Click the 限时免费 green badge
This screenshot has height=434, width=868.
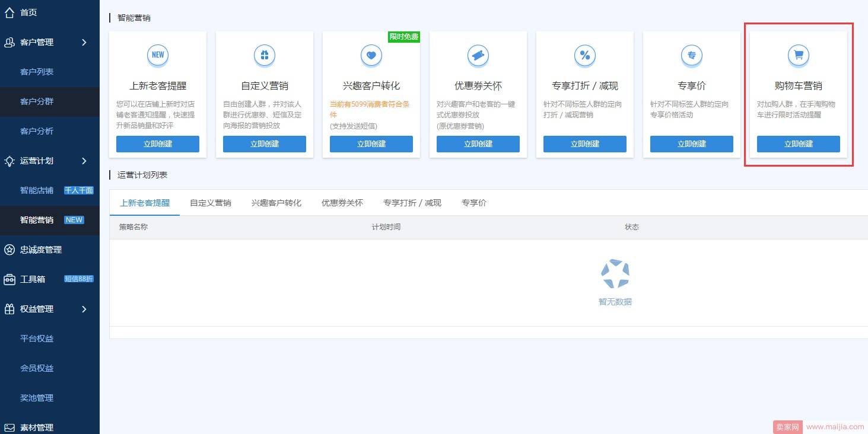point(404,37)
